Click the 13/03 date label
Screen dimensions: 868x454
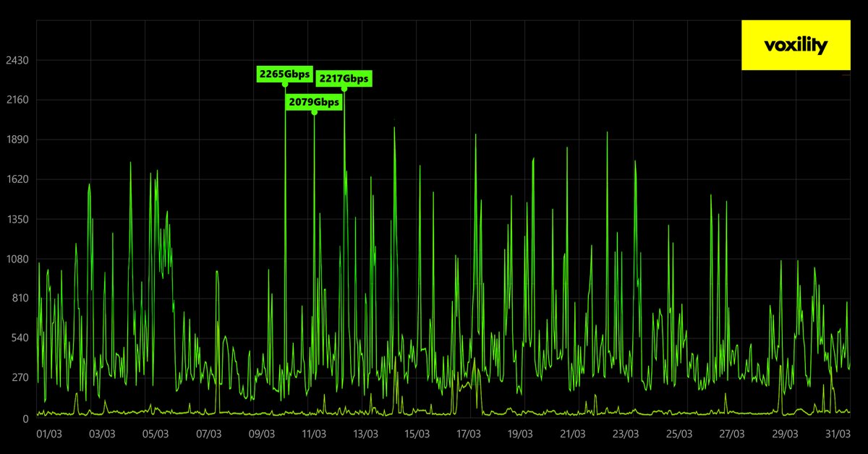(365, 434)
